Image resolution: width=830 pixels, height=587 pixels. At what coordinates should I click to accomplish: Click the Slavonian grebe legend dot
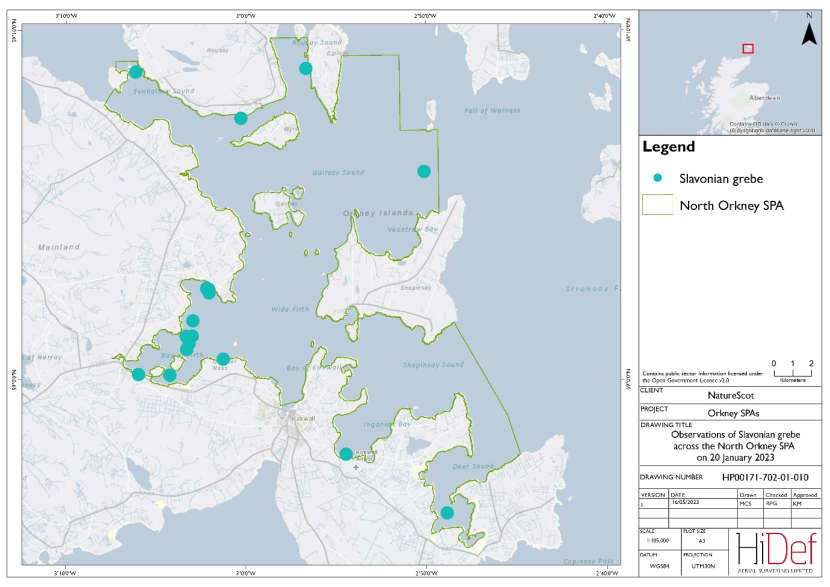coord(657,178)
